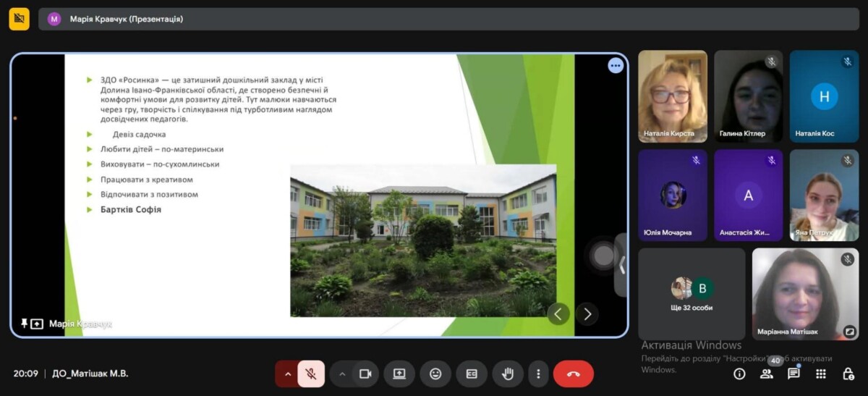Raise hand using the hand button
Image resolution: width=868 pixels, height=396 pixels.
tap(508, 374)
